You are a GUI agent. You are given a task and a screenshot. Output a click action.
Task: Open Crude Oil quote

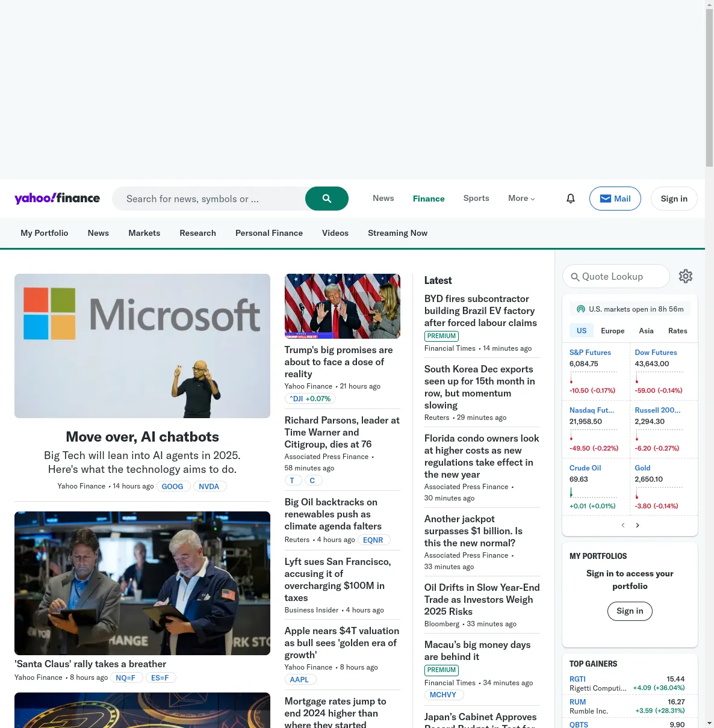click(x=585, y=468)
